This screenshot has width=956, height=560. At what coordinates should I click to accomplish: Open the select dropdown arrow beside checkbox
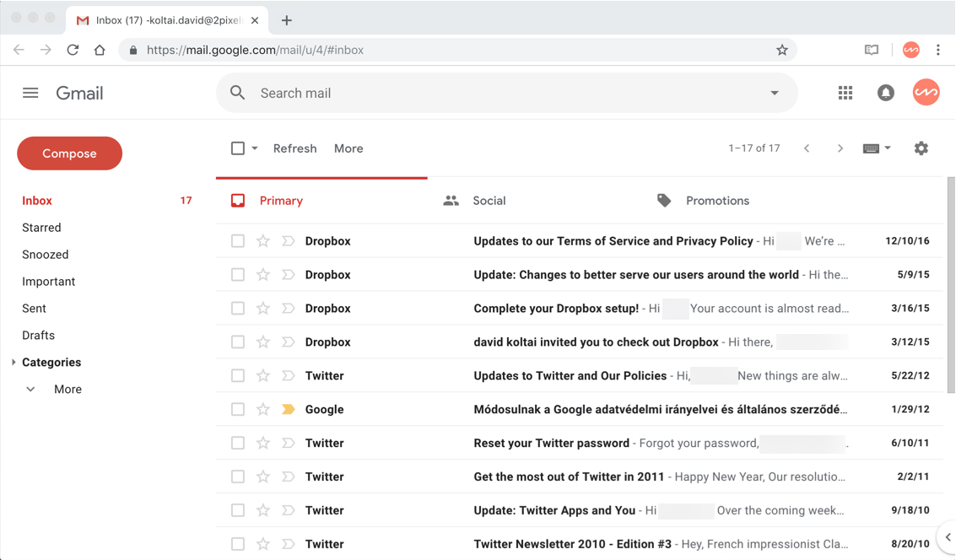tap(255, 148)
